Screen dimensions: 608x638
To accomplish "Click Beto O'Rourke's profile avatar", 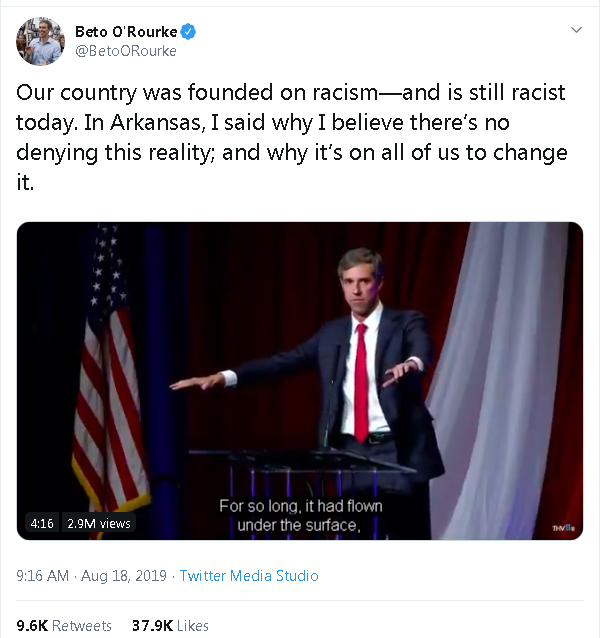I will click(x=41, y=41).
